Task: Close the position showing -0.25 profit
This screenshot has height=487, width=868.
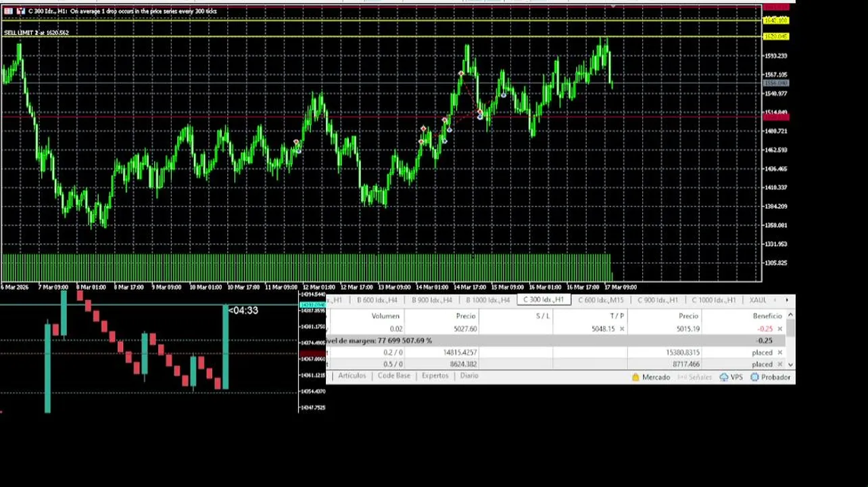Action: point(779,329)
